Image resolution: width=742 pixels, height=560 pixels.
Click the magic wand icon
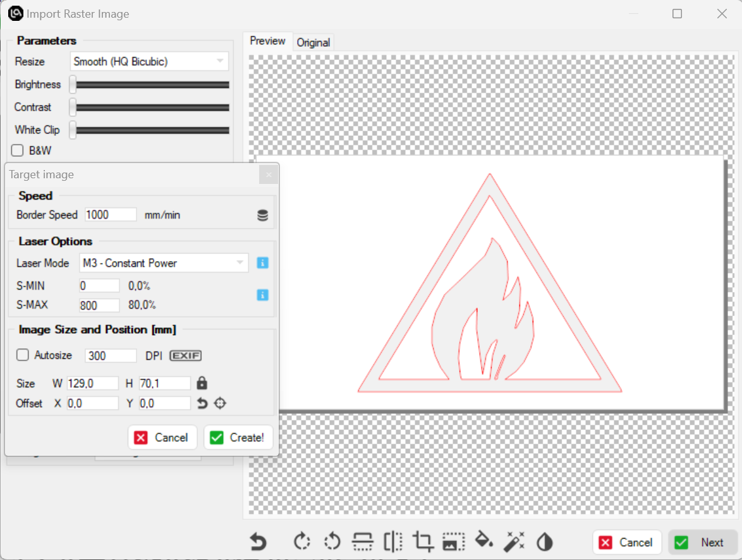pyautogui.click(x=514, y=542)
